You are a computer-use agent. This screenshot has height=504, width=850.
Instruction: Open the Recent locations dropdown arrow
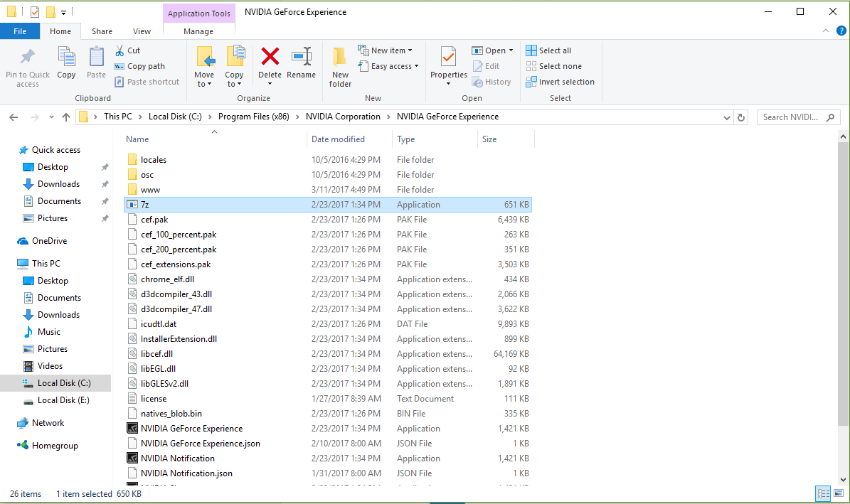point(51,117)
